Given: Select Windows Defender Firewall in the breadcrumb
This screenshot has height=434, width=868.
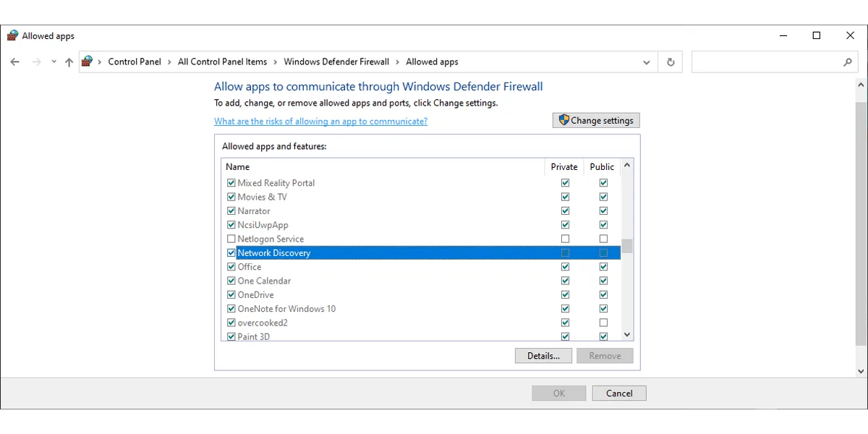Looking at the screenshot, I should [x=336, y=61].
